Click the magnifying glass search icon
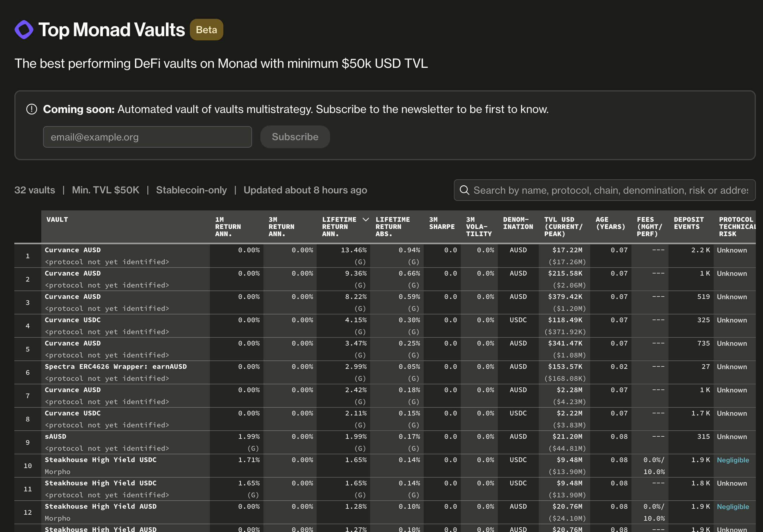Viewport: 763px width, 532px height. 464,190
